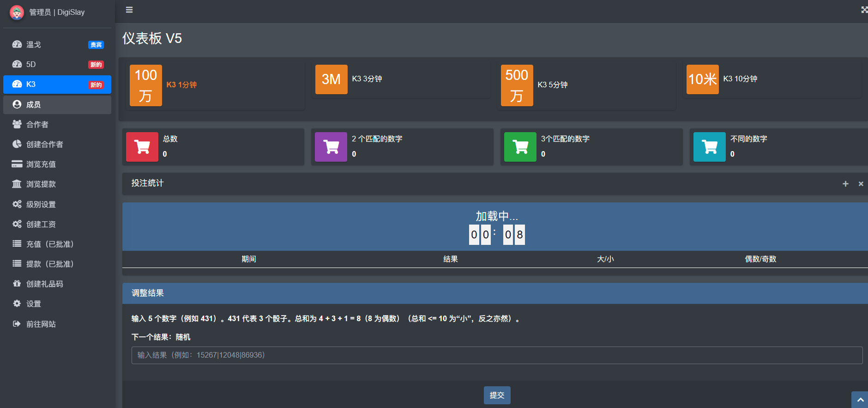Click the admin avatar image
The height and width of the screenshot is (408, 868).
[x=17, y=12]
